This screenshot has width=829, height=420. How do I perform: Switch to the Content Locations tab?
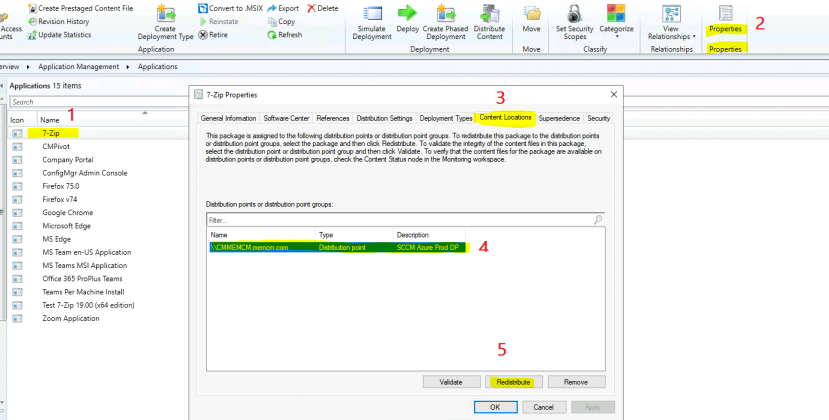tap(503, 118)
